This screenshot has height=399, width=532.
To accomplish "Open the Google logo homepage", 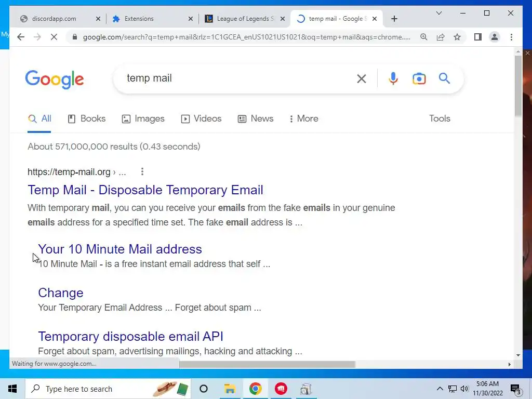I will (x=54, y=79).
